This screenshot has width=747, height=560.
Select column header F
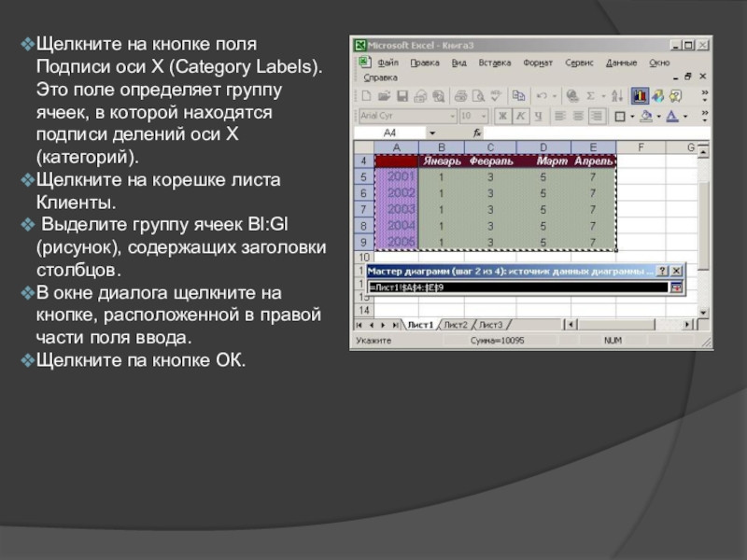coord(641,147)
